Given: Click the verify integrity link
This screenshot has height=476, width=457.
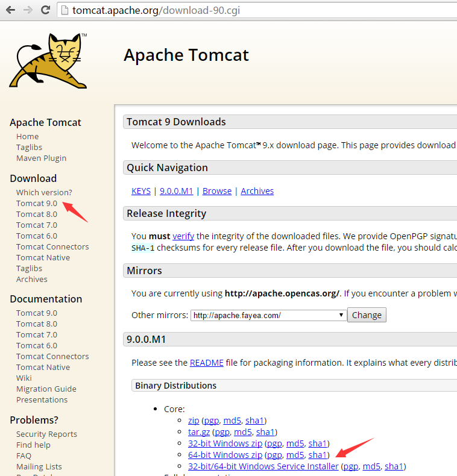Looking at the screenshot, I should 183,236.
